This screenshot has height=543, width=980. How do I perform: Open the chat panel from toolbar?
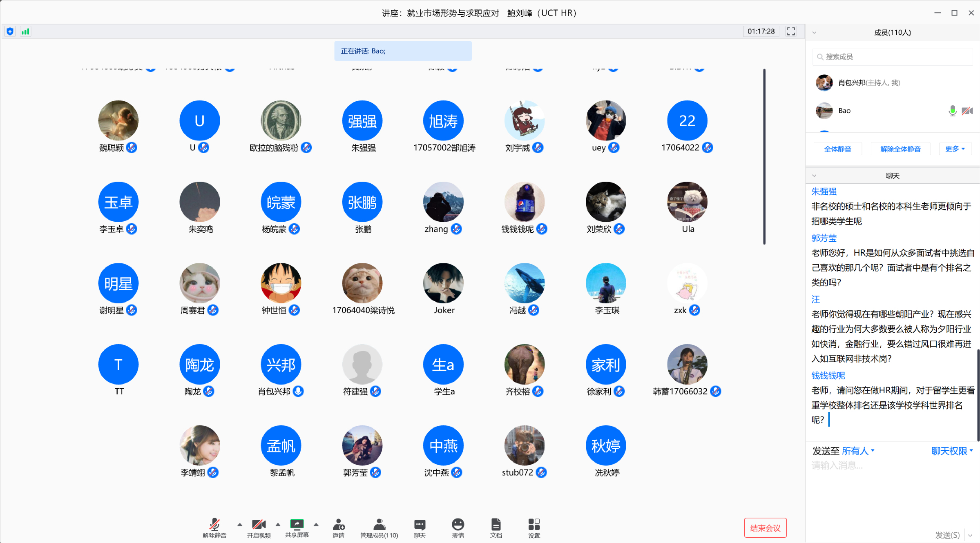(x=420, y=525)
